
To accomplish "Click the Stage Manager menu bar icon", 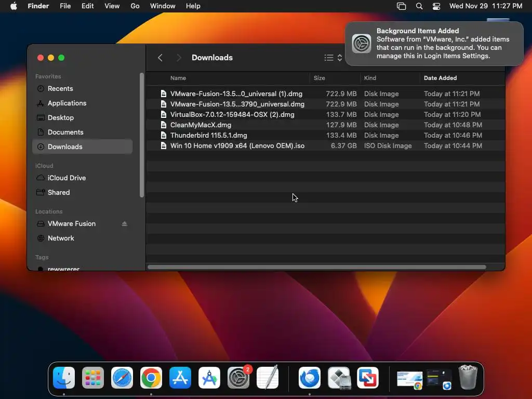I will 402,6.
